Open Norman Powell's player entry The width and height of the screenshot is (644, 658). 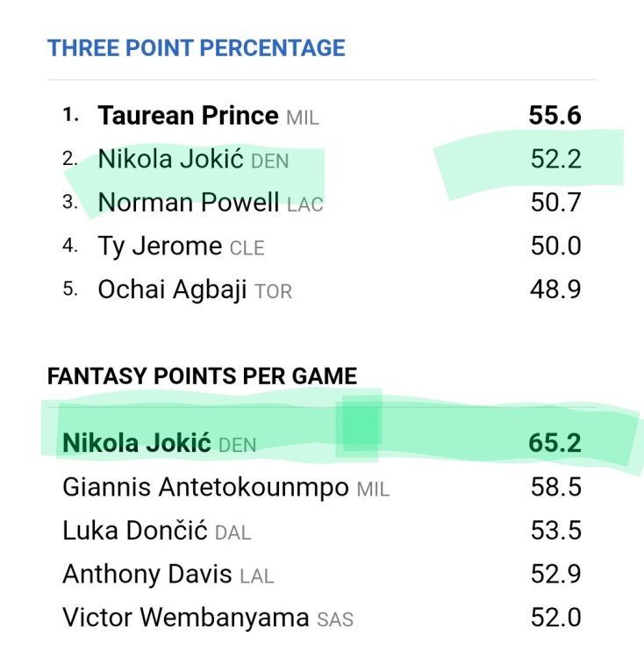(190, 203)
